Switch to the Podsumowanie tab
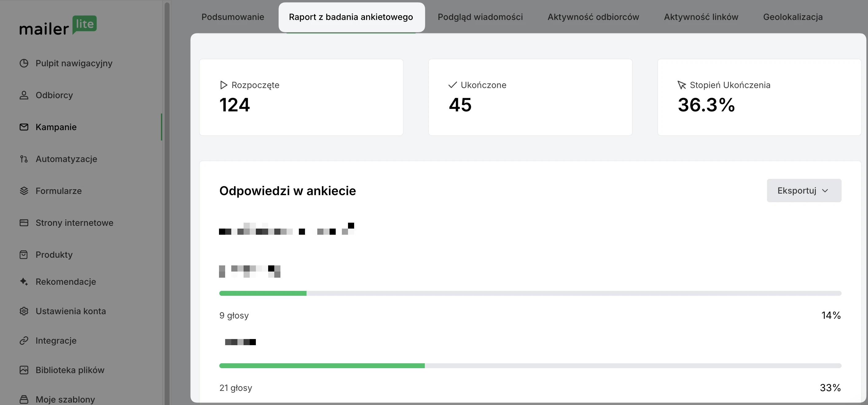The width and height of the screenshot is (868, 405). pos(233,17)
